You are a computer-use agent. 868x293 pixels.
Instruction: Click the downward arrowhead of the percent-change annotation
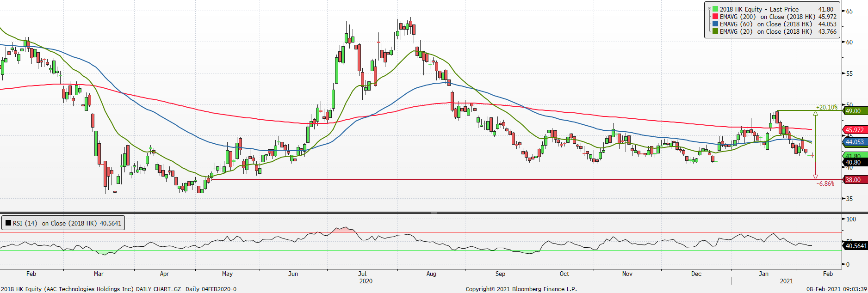click(815, 177)
